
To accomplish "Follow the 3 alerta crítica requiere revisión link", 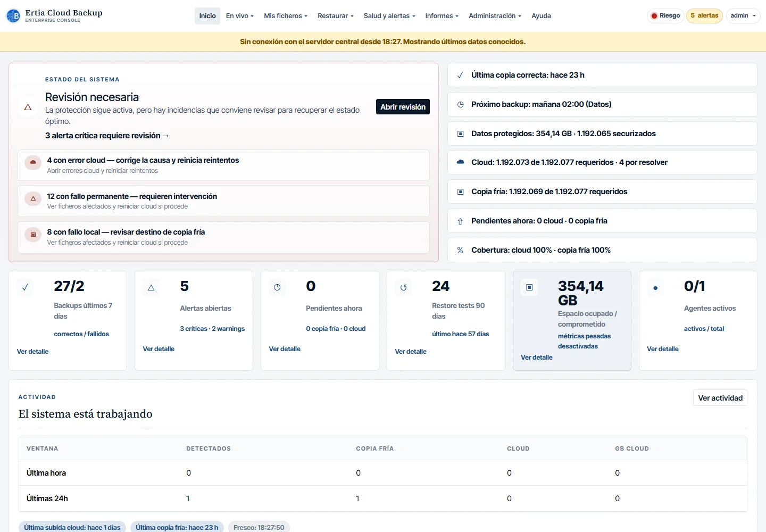I will [x=107, y=136].
